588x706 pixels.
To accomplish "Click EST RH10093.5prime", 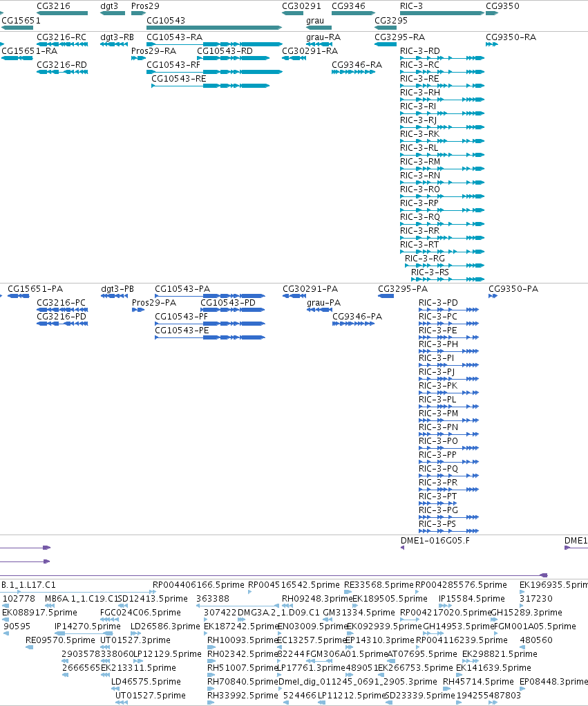I will (x=243, y=641).
